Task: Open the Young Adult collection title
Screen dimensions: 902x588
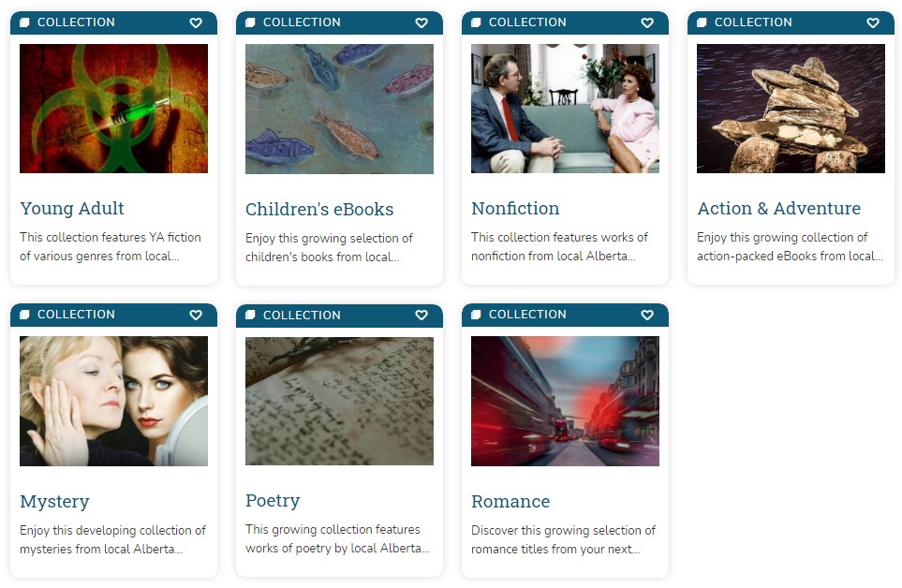Action: [x=72, y=209]
